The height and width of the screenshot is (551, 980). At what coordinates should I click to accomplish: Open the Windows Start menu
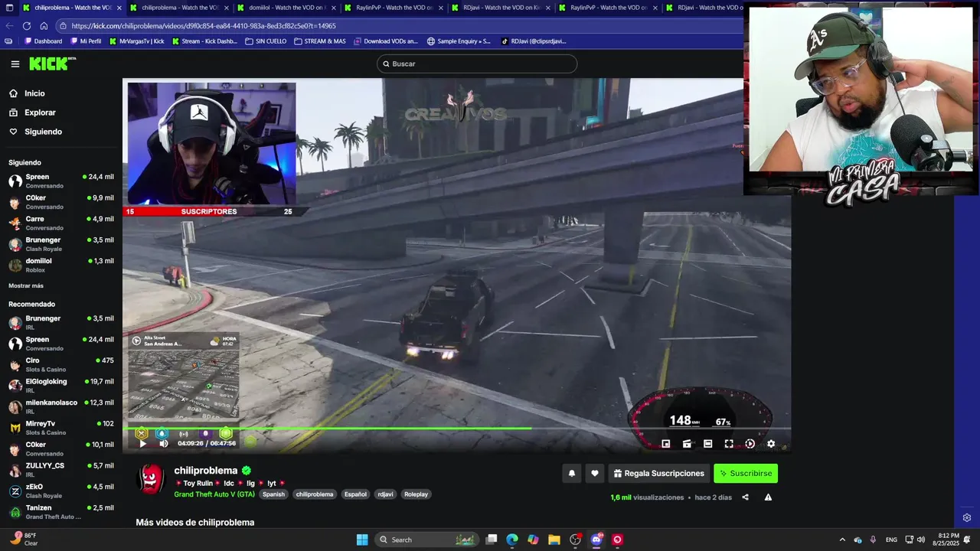[361, 540]
